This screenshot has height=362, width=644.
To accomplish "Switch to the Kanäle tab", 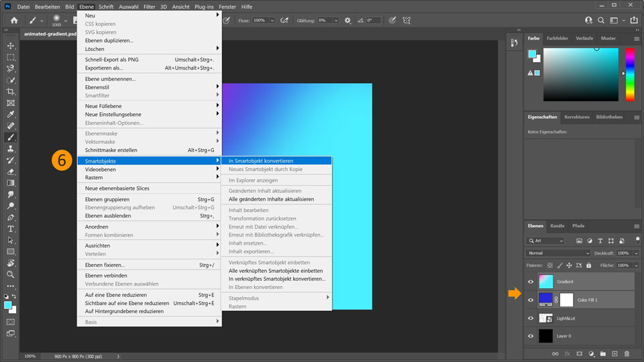I will (557, 226).
